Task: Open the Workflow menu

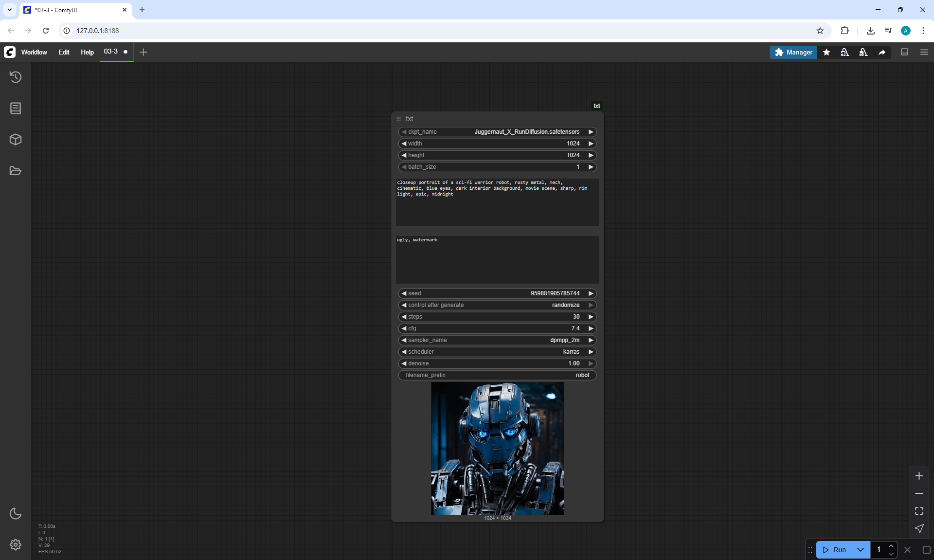Action: pos(34,52)
